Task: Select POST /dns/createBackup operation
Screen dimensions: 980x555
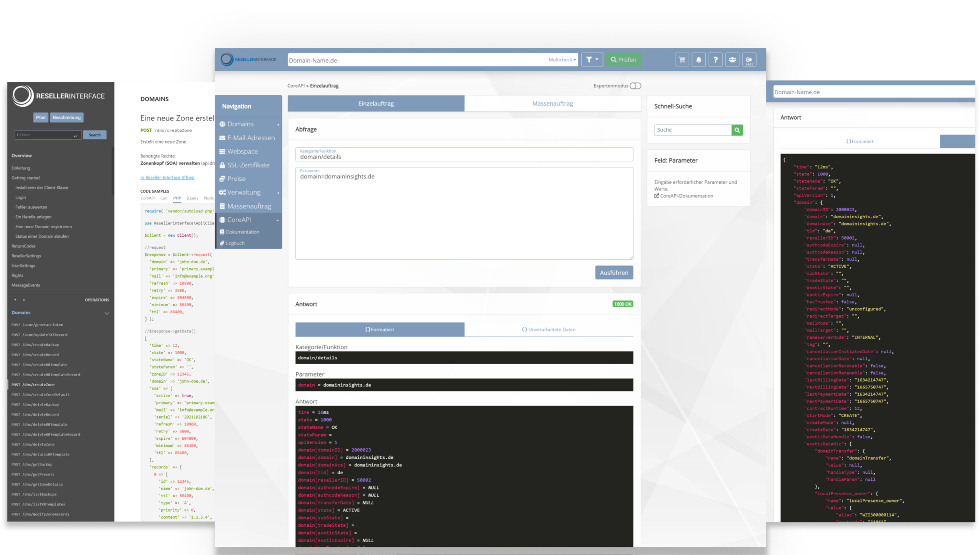Action: (x=35, y=345)
